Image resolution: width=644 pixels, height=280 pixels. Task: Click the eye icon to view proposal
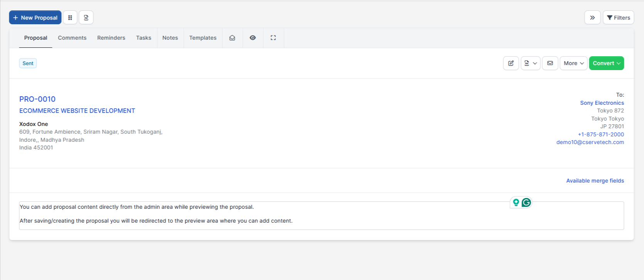click(x=253, y=38)
